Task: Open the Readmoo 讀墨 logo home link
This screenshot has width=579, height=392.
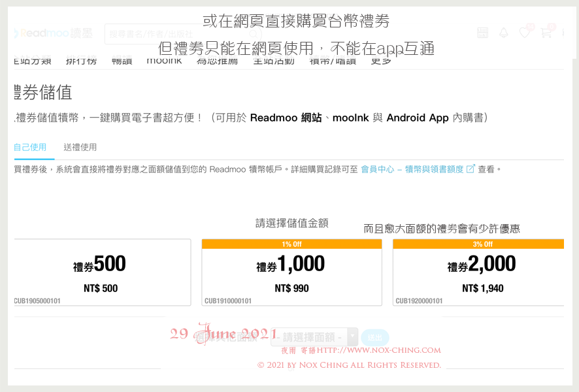Action: (x=53, y=33)
